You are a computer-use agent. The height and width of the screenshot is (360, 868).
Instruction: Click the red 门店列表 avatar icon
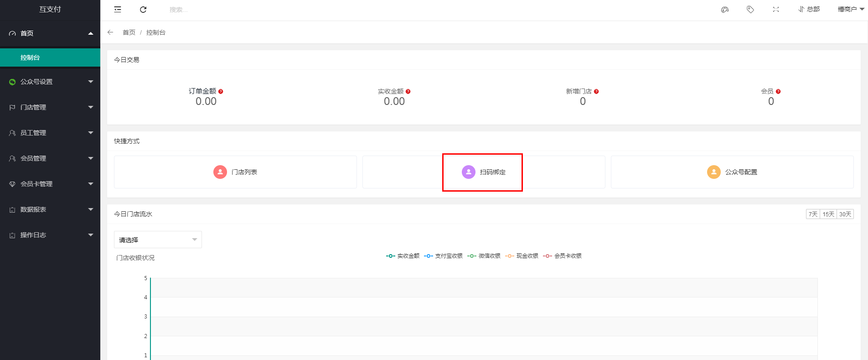(220, 172)
